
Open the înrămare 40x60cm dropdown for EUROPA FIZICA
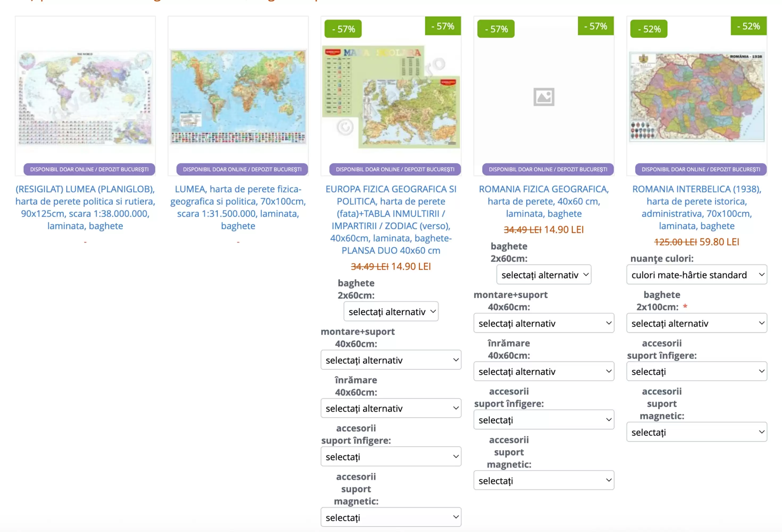point(391,408)
